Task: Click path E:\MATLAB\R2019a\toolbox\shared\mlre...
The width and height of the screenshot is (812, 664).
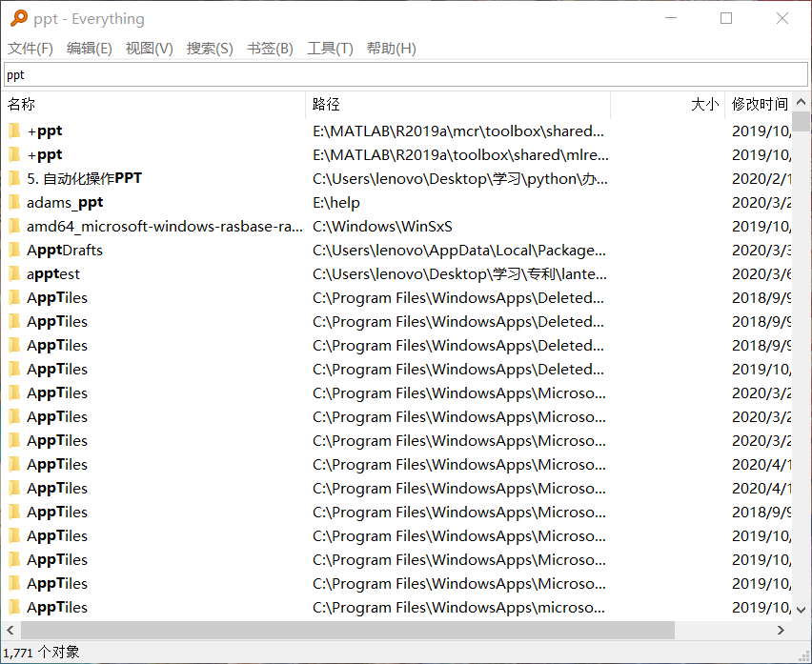Action: point(460,154)
